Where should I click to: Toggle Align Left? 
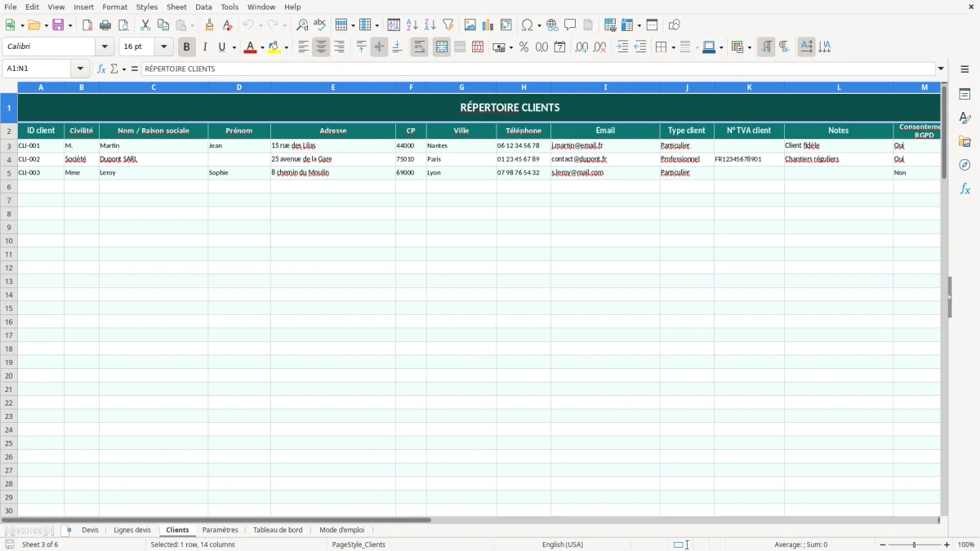[304, 47]
